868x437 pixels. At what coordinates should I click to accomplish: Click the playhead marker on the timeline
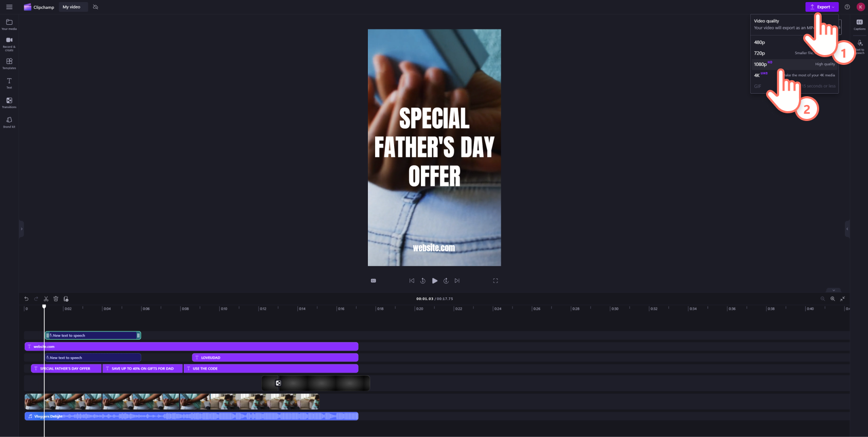tap(44, 307)
